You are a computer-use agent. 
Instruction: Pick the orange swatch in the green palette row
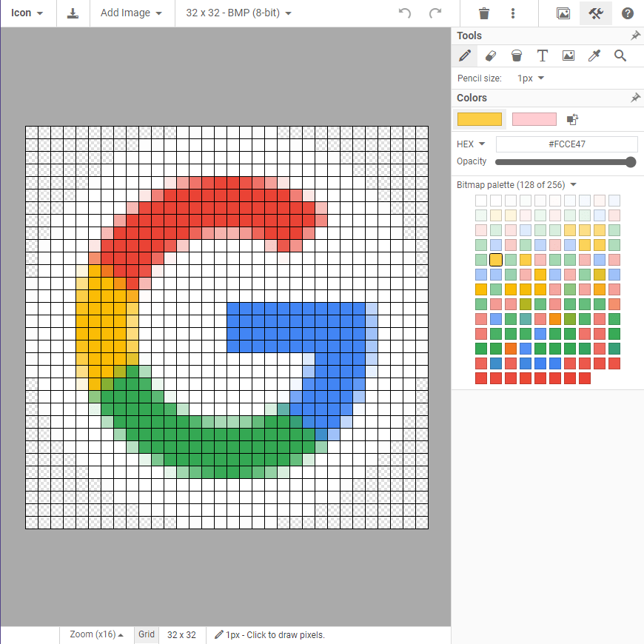(x=511, y=349)
